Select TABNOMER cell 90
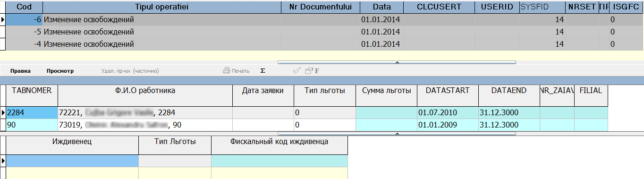This screenshot has height=179, width=644. (32, 125)
